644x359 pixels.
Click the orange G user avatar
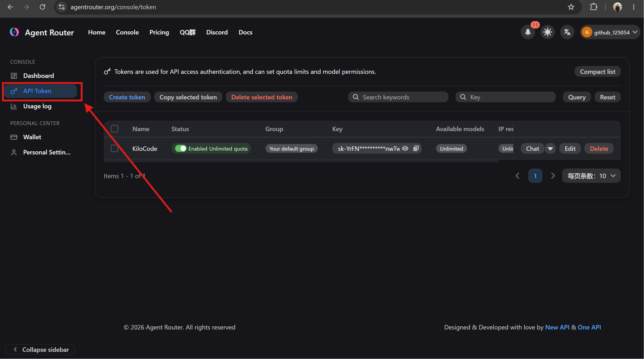tap(587, 32)
